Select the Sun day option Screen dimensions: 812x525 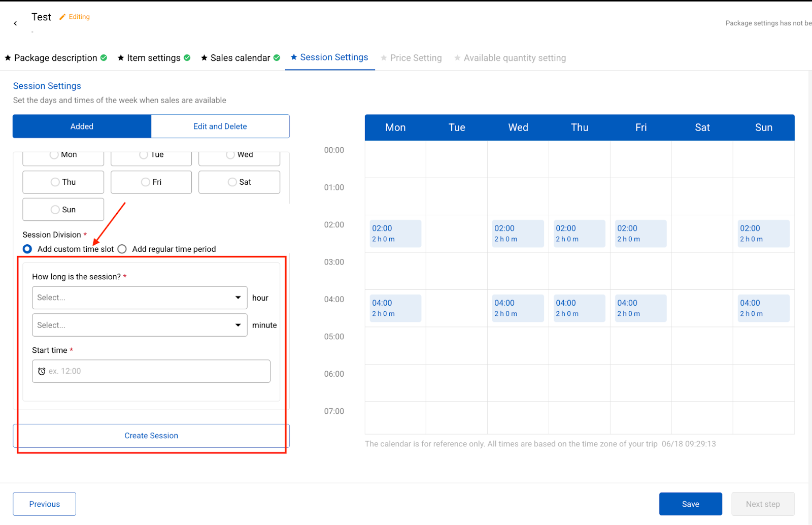pyautogui.click(x=63, y=210)
